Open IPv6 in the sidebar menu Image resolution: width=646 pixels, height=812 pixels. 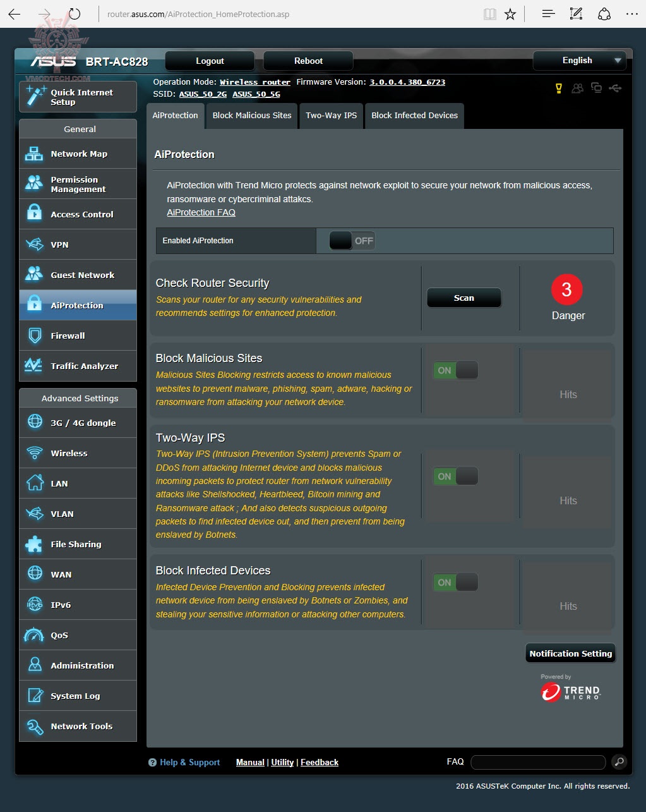(x=78, y=605)
